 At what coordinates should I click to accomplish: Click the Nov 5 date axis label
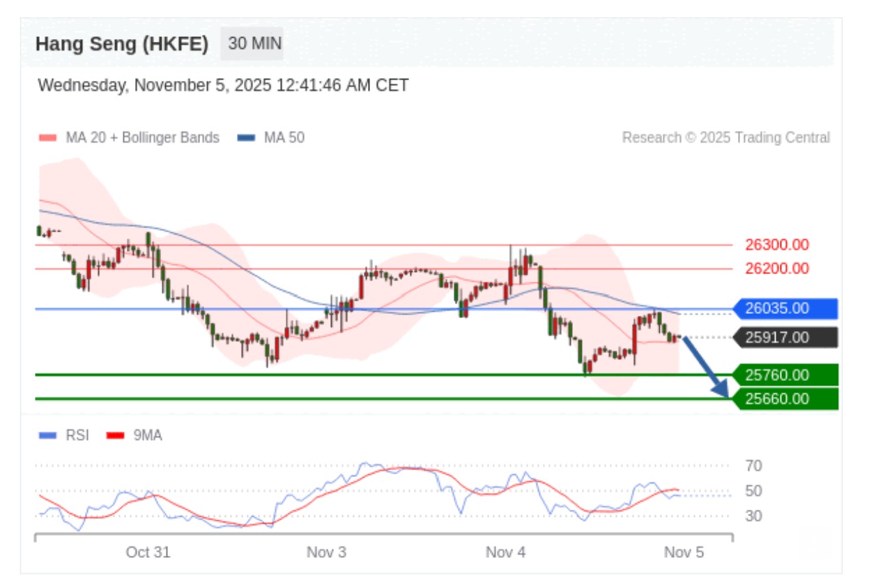coord(684,552)
